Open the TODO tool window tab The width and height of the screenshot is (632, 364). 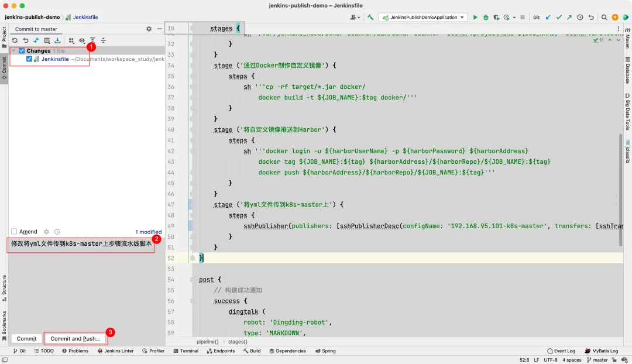point(44,351)
